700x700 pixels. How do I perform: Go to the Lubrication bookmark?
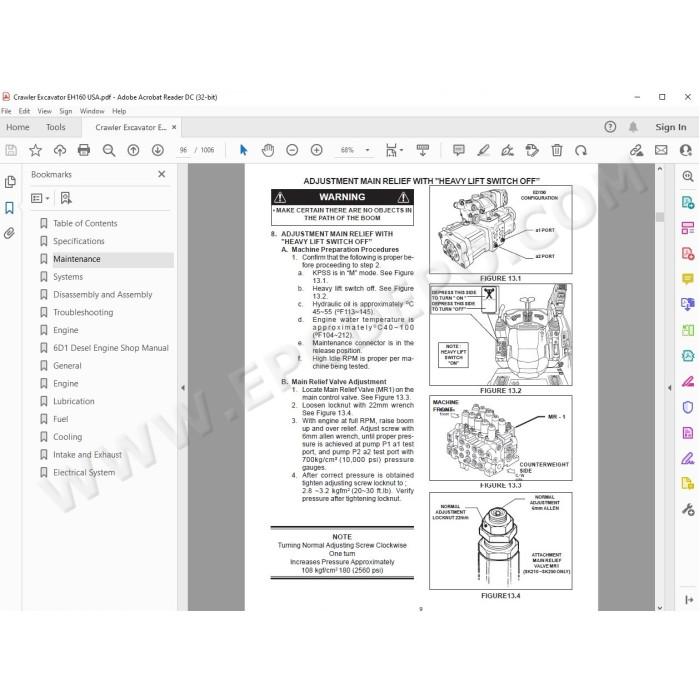[x=74, y=401]
